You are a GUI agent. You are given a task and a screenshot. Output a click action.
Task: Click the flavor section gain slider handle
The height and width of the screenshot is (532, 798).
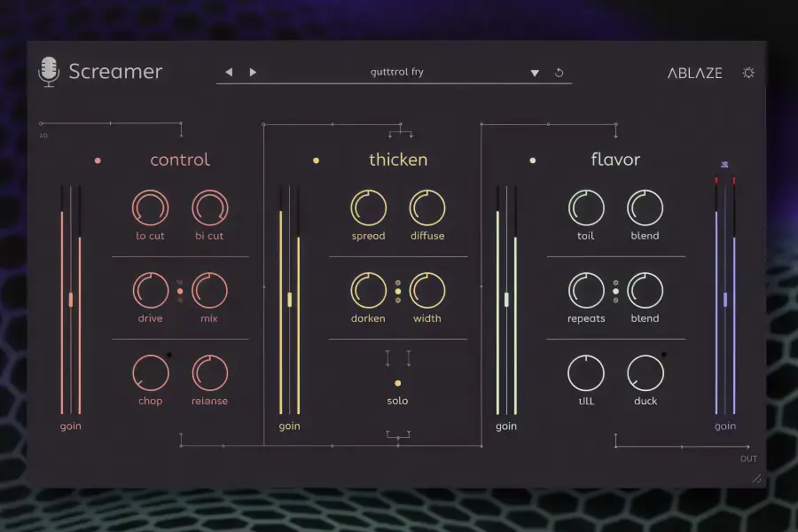pyautogui.click(x=506, y=300)
